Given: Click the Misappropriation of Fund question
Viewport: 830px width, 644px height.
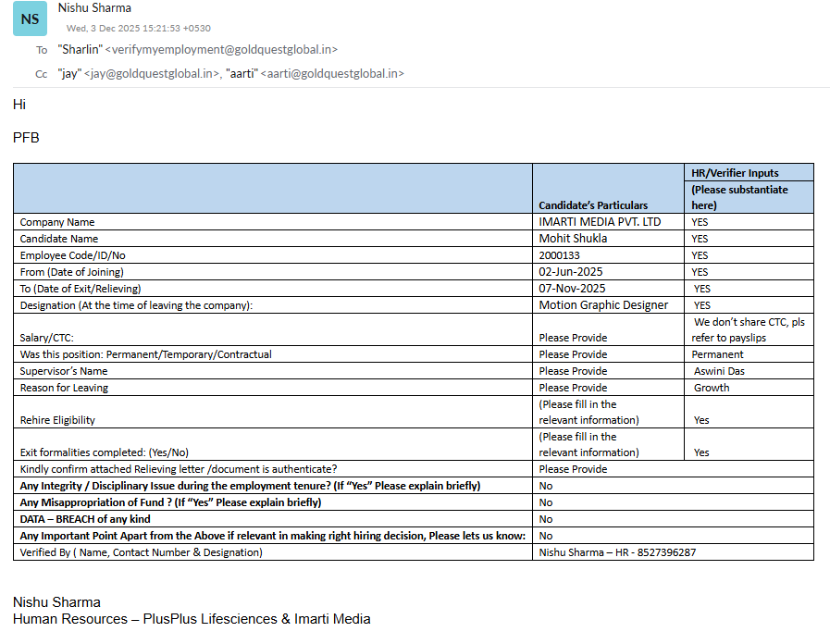Looking at the screenshot, I should (x=170, y=502).
